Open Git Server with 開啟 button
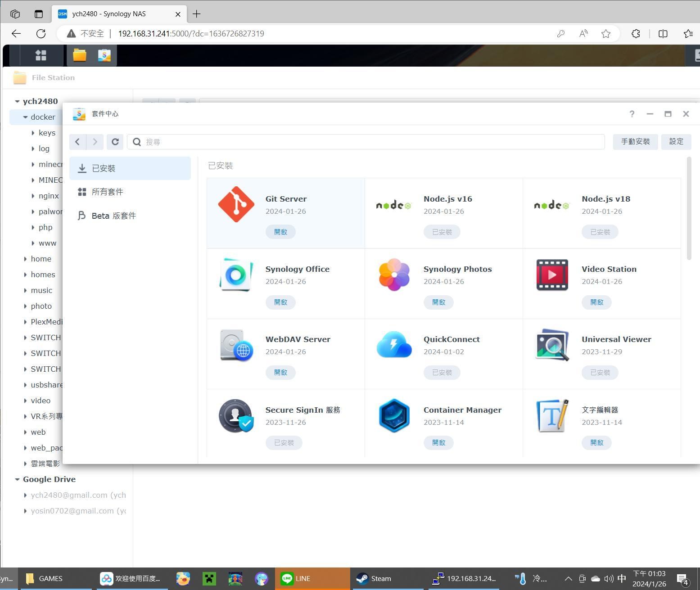The image size is (700, 590). (280, 232)
